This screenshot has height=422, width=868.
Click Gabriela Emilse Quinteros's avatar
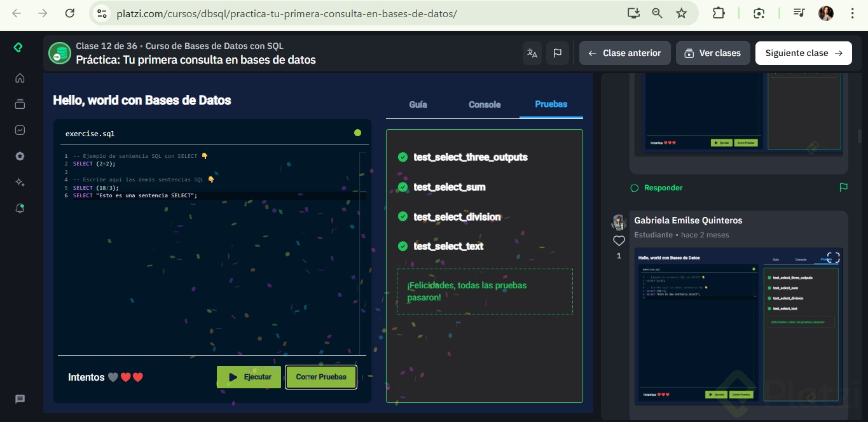tap(619, 222)
